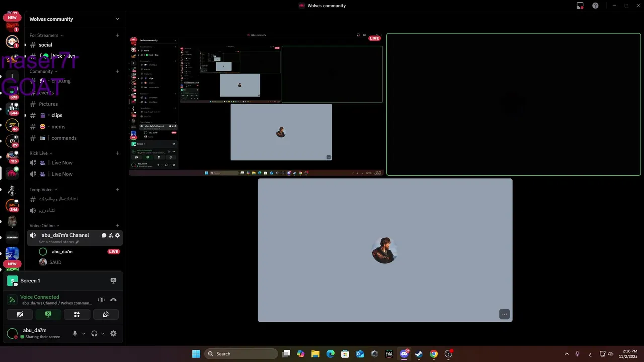Open the Discord inbox icon
The width and height of the screenshot is (644, 362).
click(580, 6)
